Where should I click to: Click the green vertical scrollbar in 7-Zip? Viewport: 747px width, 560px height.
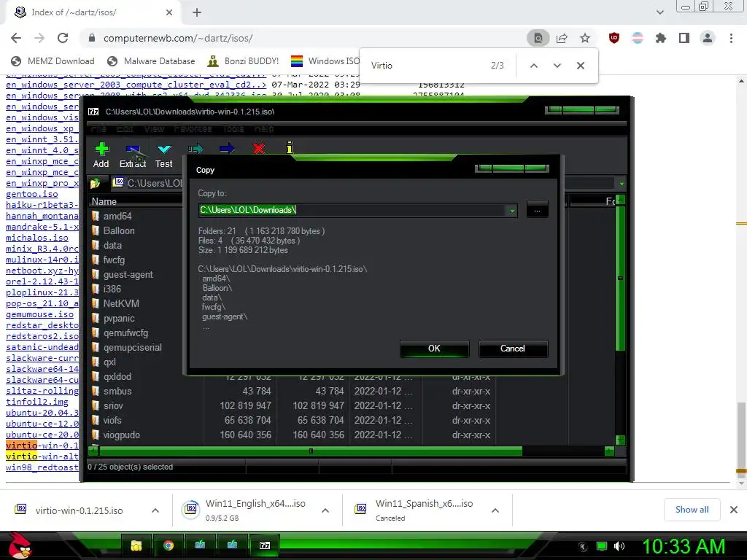(x=620, y=279)
